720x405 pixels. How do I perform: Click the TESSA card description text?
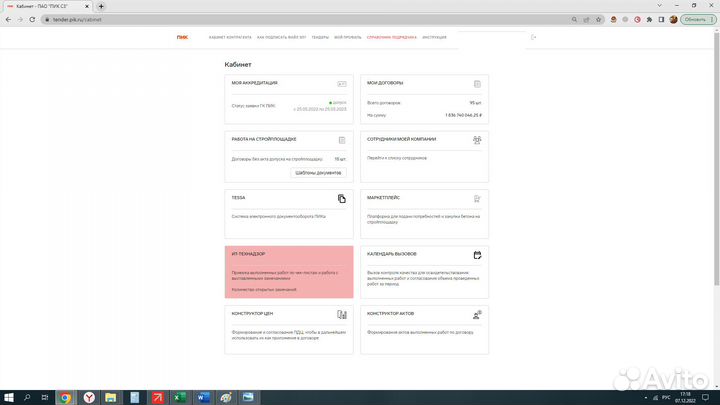click(x=279, y=216)
